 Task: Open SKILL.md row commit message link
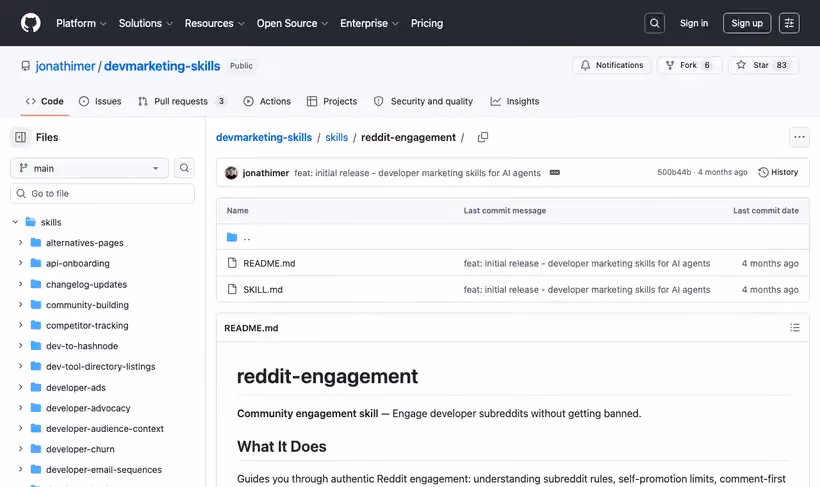[x=587, y=289]
